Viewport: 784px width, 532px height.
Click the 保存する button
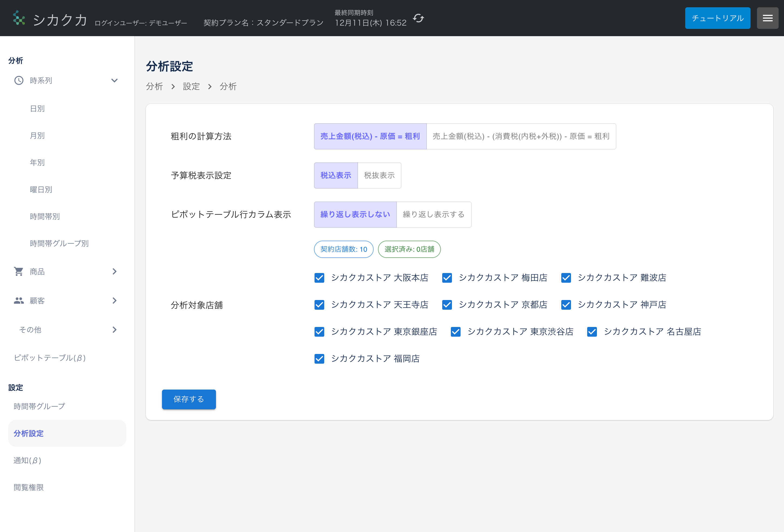(189, 399)
